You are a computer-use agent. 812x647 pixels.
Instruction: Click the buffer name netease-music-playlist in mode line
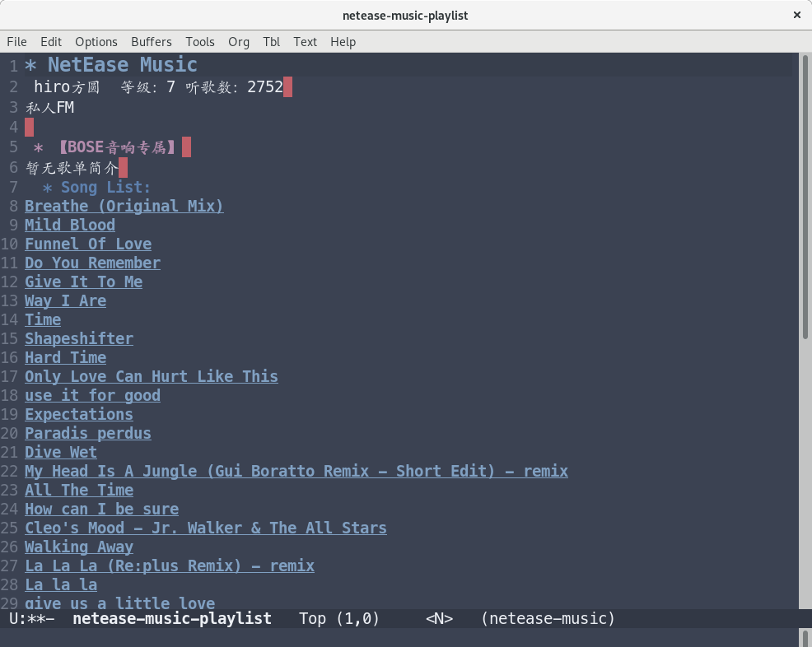172,618
